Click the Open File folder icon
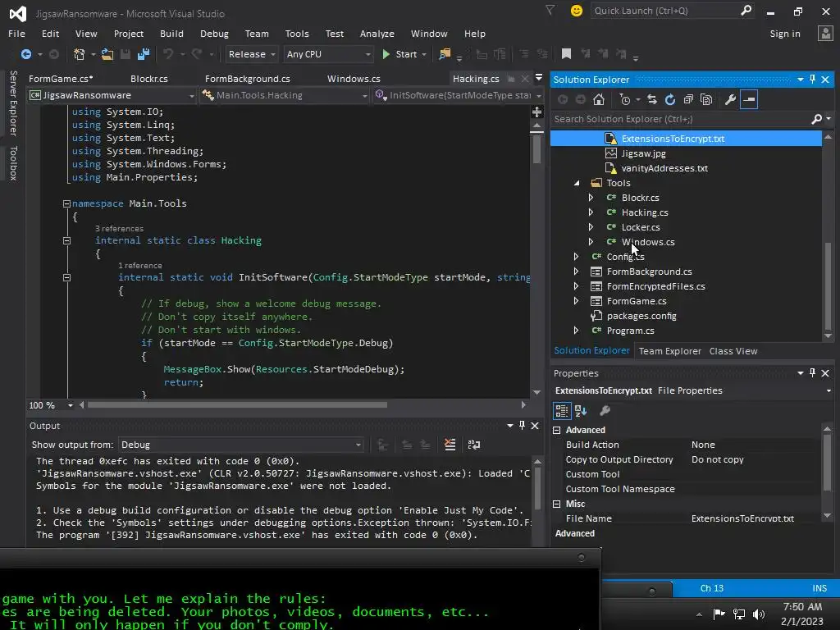Screen dimensions: 840x630 [x=107, y=54]
